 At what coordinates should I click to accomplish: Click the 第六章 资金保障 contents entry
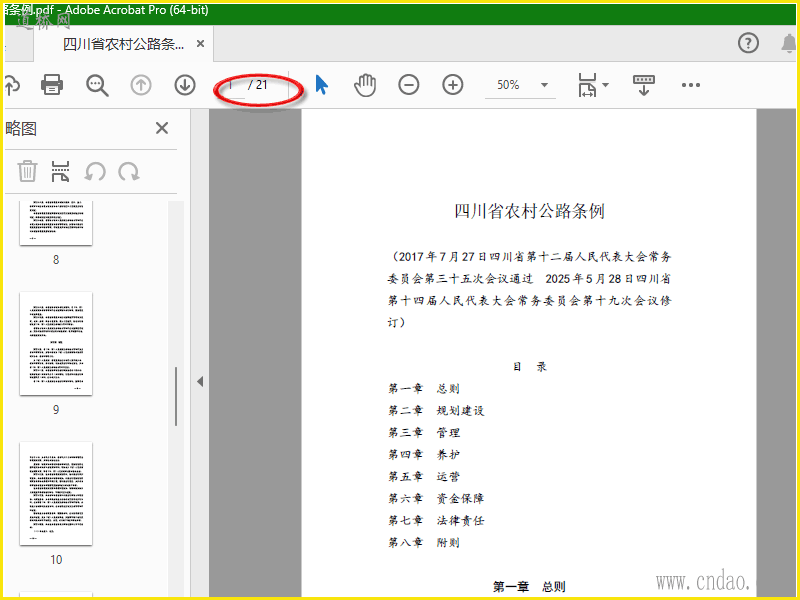click(x=436, y=498)
